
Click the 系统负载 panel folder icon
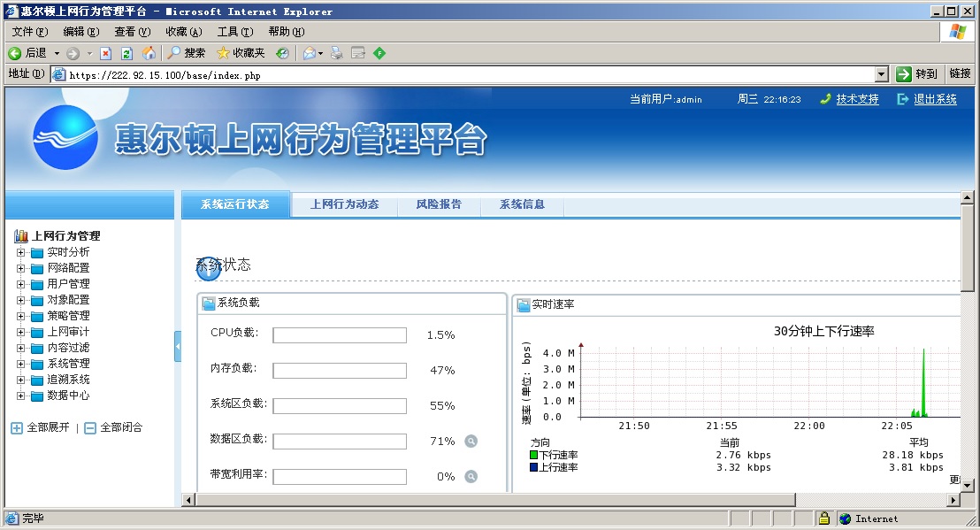point(209,303)
